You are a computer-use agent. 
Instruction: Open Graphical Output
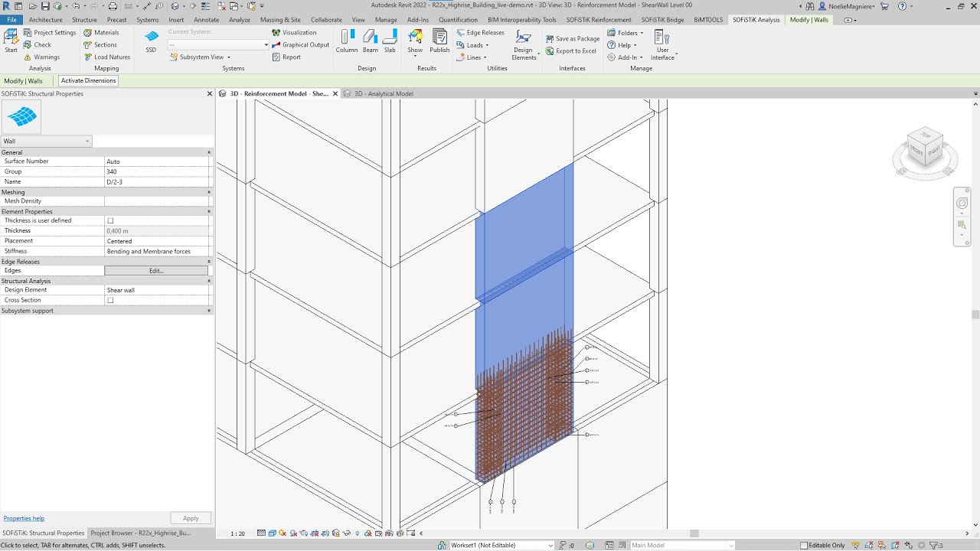[x=300, y=45]
